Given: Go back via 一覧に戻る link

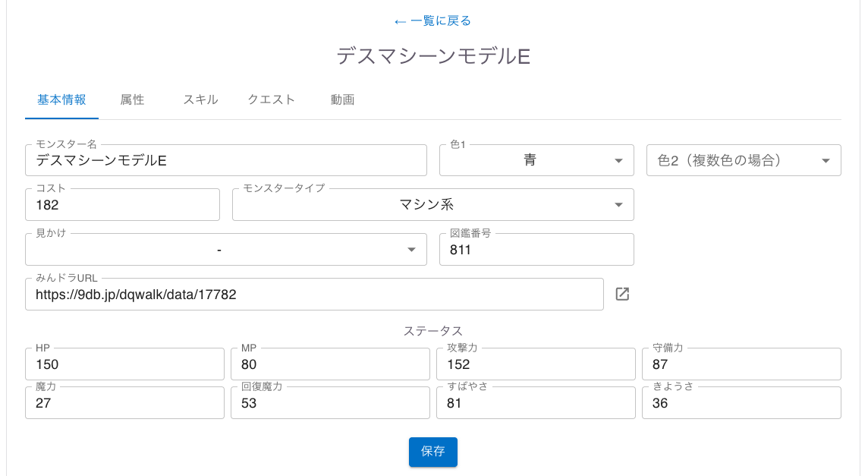Looking at the screenshot, I should [432, 20].
